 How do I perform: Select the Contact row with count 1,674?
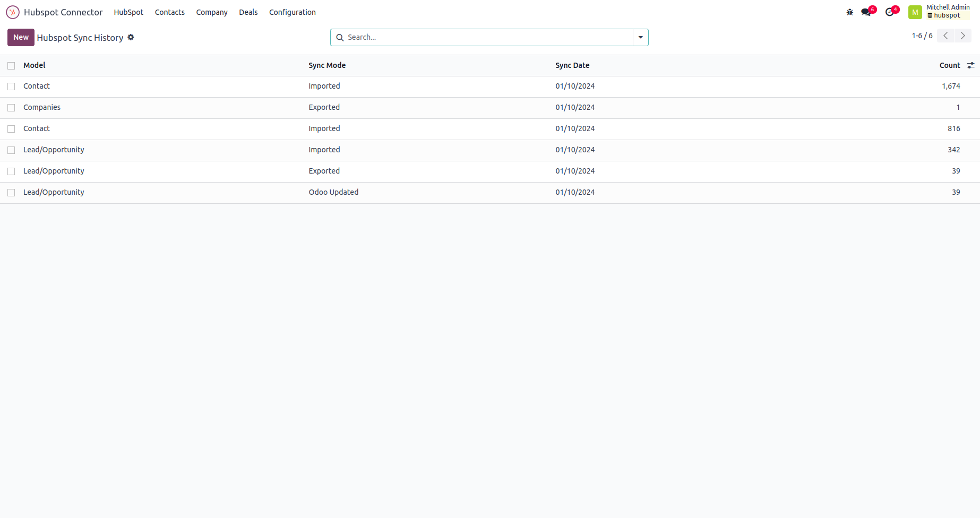[x=11, y=87]
